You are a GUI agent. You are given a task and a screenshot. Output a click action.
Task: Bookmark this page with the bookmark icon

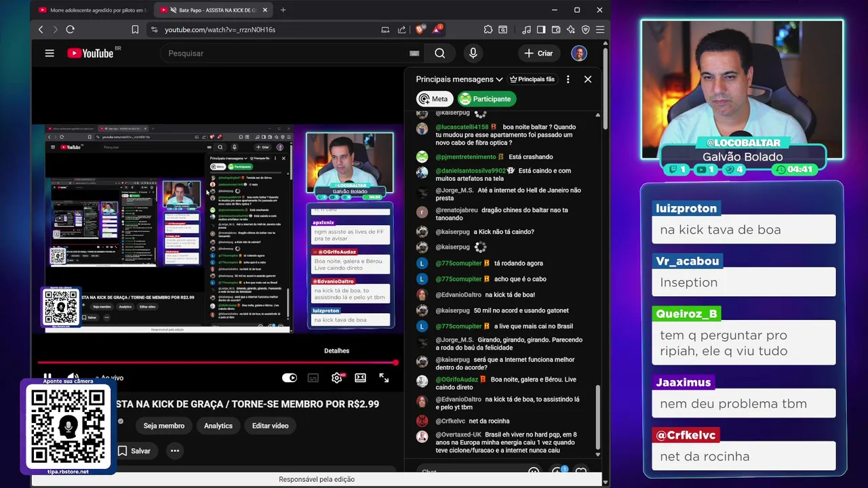click(135, 30)
